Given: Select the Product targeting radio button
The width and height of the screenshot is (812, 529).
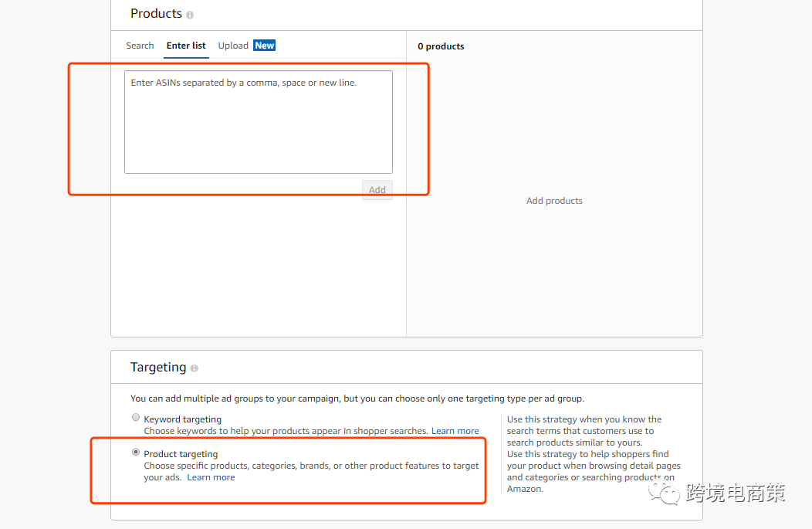Looking at the screenshot, I should pos(136,453).
